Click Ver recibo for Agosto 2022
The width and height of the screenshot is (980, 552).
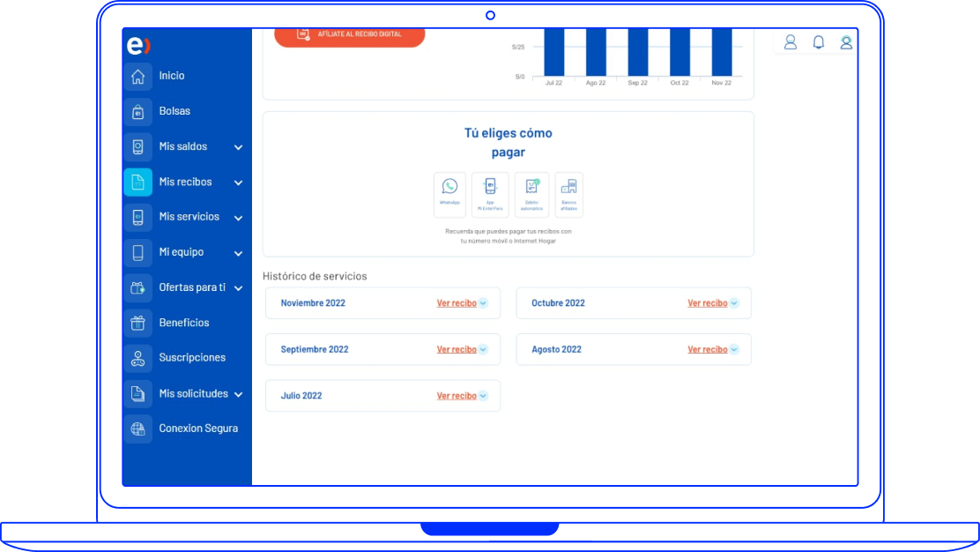708,350
